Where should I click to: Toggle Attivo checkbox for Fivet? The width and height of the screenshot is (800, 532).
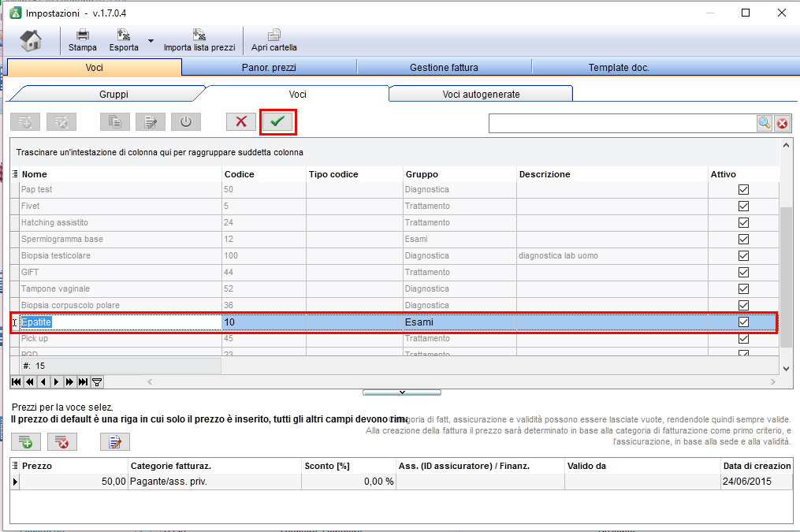743,206
